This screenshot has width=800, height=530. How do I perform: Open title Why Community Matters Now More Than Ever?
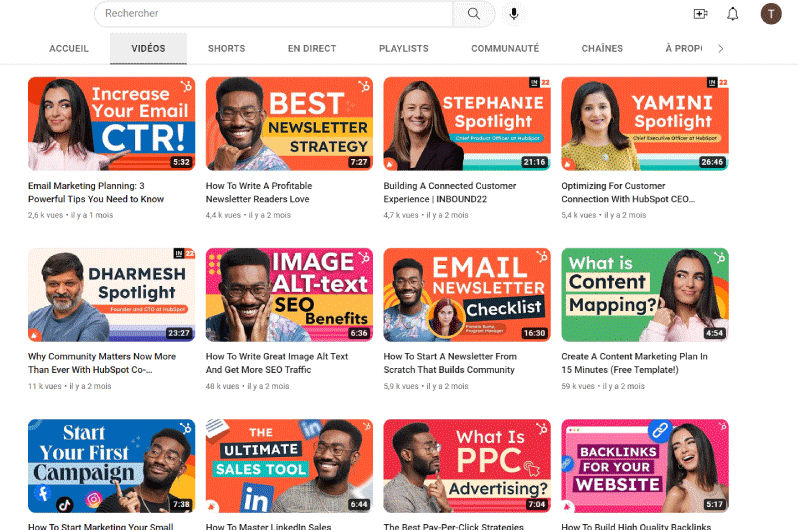point(102,363)
